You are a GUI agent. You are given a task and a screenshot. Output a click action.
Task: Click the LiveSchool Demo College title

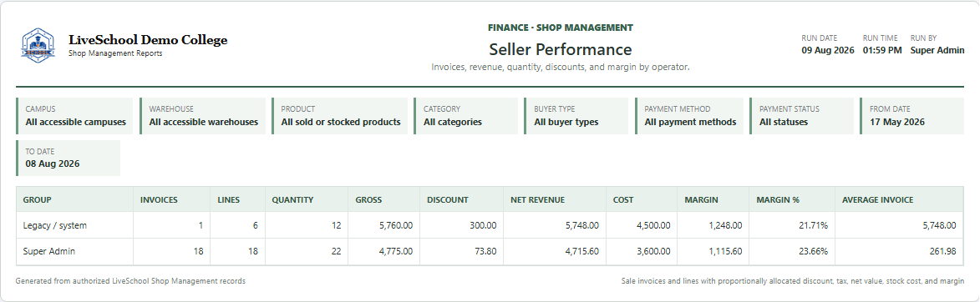click(148, 41)
